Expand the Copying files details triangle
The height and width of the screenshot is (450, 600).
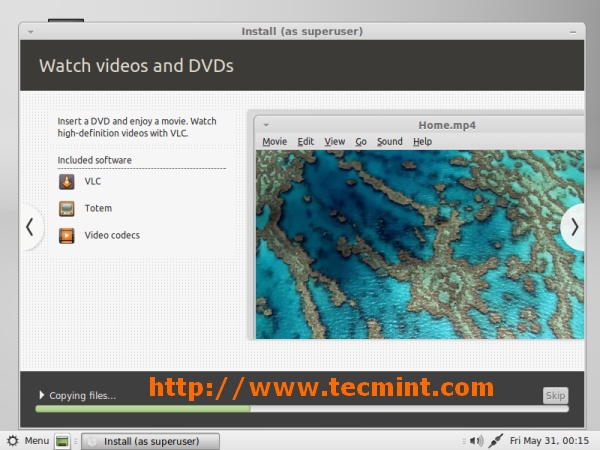coord(42,395)
